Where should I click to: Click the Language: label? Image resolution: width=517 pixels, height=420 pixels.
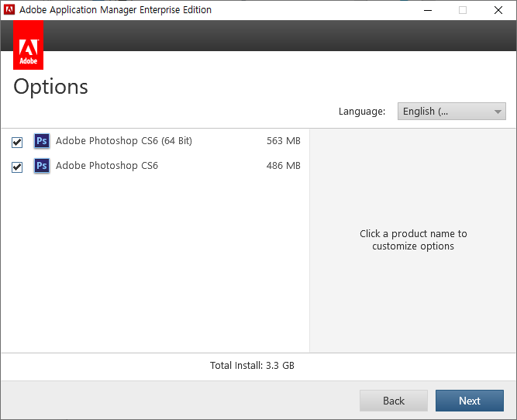click(362, 112)
